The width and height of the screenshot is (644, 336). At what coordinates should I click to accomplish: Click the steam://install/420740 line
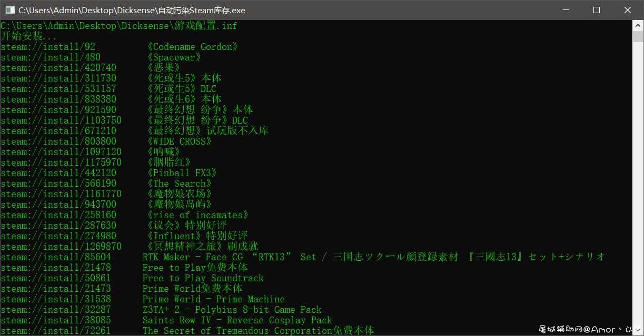click(58, 68)
